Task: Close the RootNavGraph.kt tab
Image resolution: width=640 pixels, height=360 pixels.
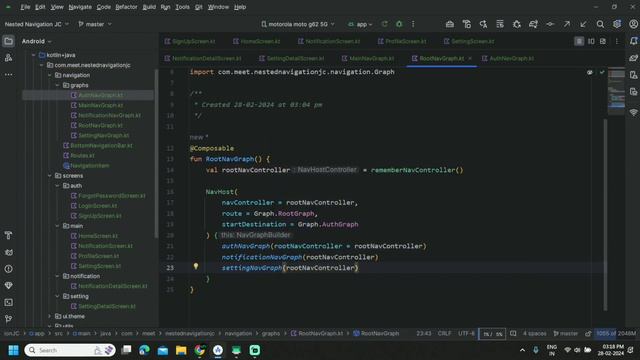Action: (x=470, y=58)
